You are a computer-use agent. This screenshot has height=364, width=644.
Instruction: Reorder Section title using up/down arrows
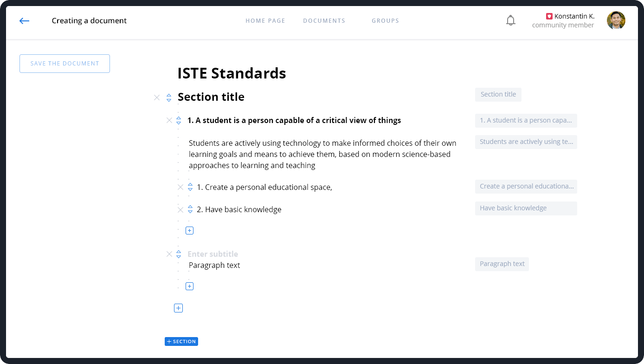pos(169,97)
